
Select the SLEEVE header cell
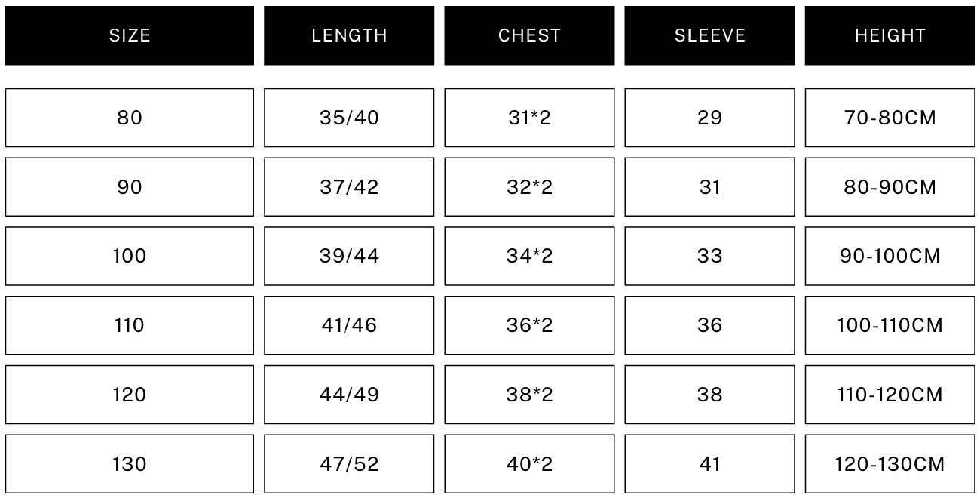coord(709,35)
